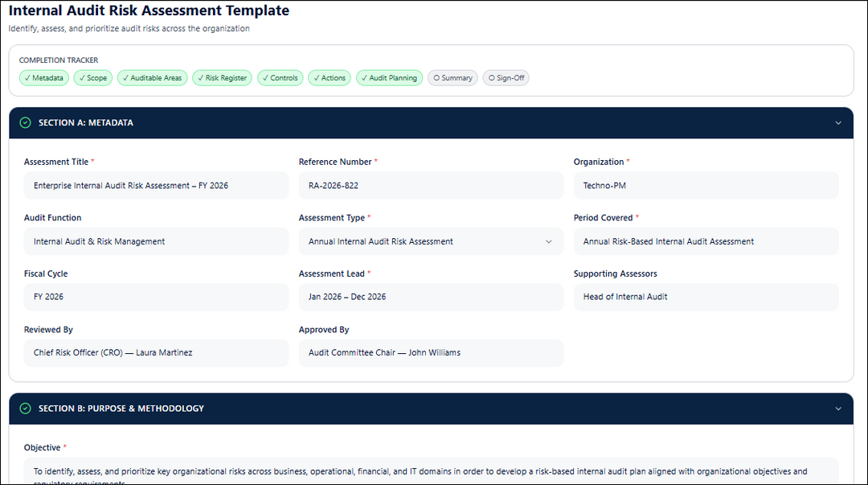
Task: Click the Internal Audit Risk Assessment Template heading
Action: coord(149,10)
